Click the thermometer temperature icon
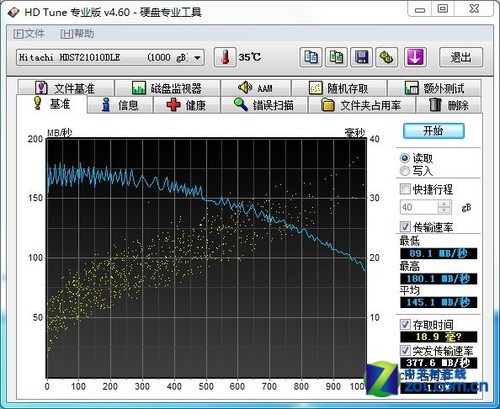500x409 pixels. [x=225, y=57]
